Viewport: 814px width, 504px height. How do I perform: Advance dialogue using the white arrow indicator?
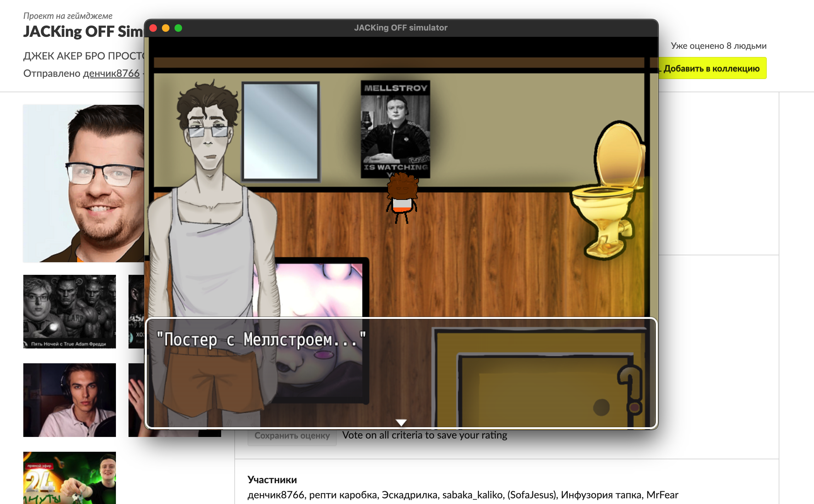401,422
